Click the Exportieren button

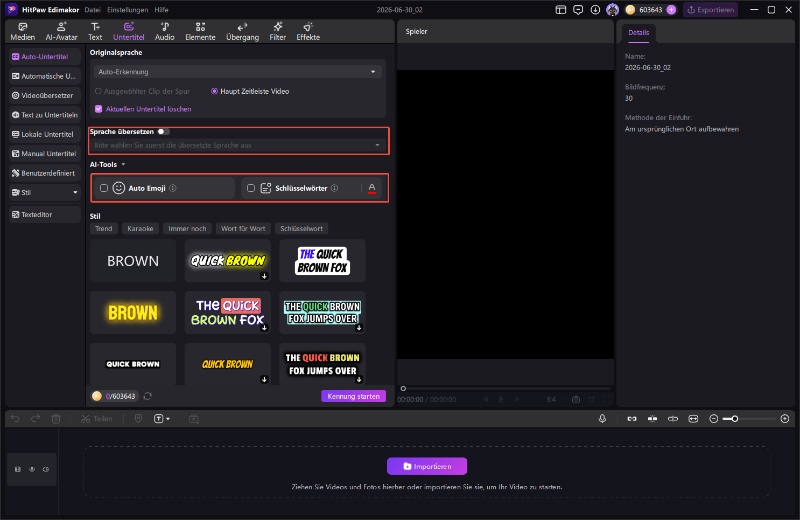(x=711, y=10)
